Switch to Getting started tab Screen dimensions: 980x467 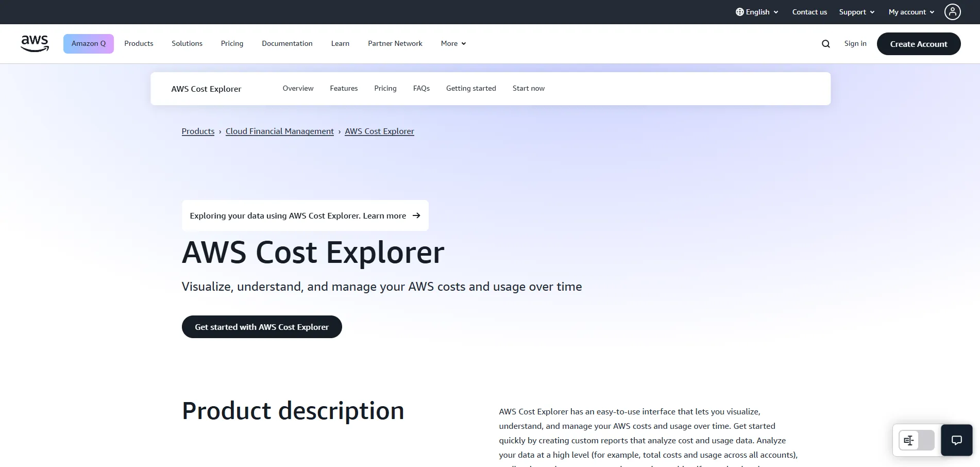click(471, 88)
